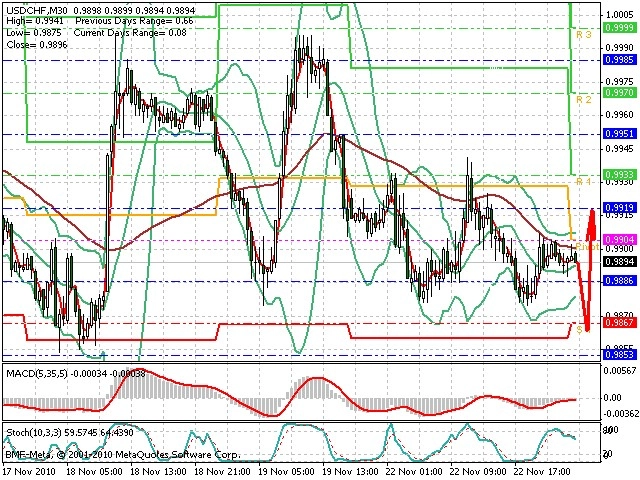Screen dimensions: 640x480
Task: Click the blue 0.9951 level label
Action: point(620,134)
